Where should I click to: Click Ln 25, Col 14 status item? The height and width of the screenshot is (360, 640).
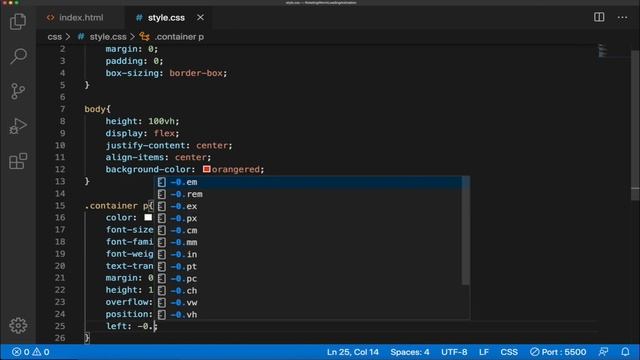coord(353,352)
